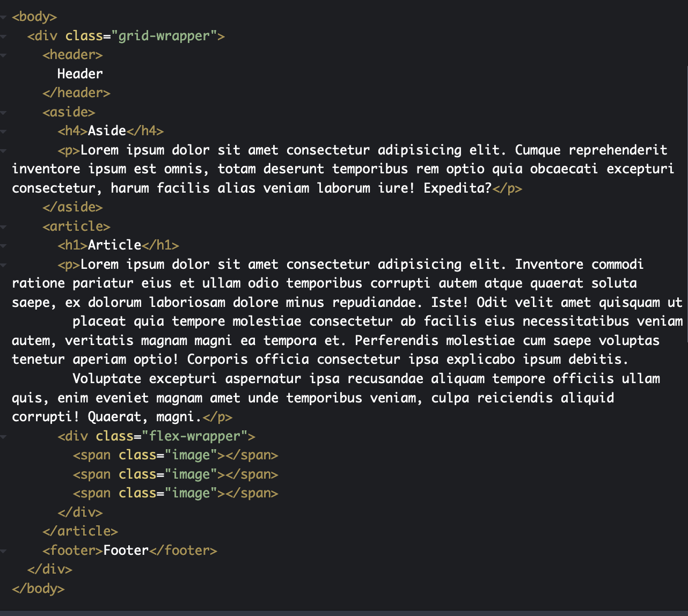The image size is (688, 616).
Task: Collapse the header element fold arrow
Action: tap(3, 54)
